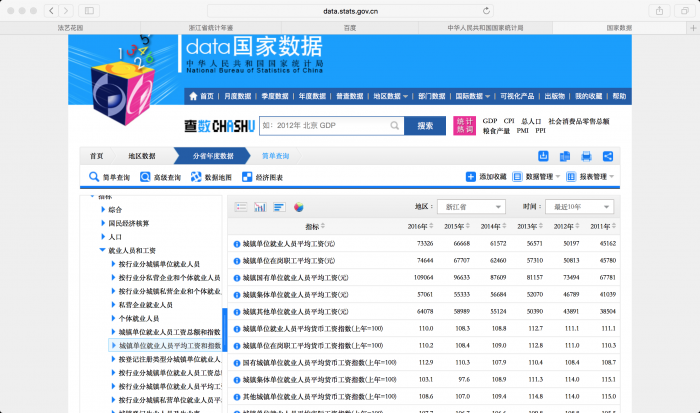
Task: Select 月度数据 in the navigation bar
Action: (x=240, y=96)
